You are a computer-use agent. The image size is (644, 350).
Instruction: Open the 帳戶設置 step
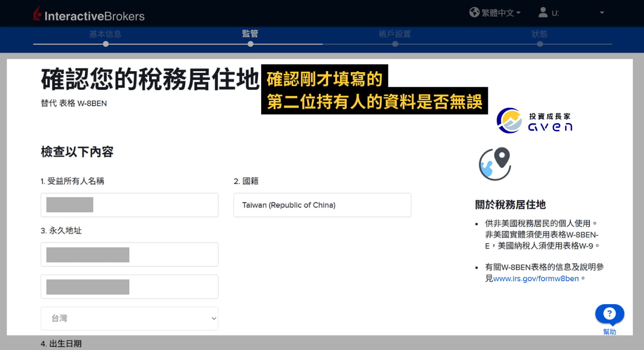click(x=395, y=34)
